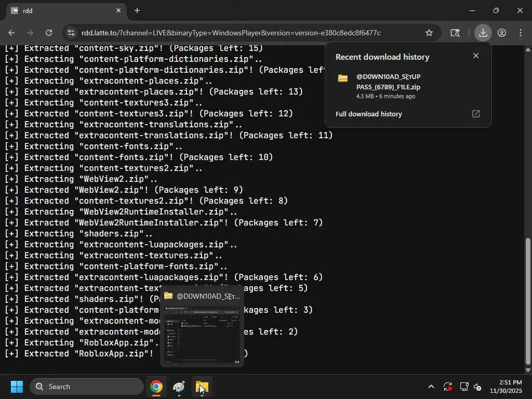Bookmark this page with the star icon

(429, 33)
